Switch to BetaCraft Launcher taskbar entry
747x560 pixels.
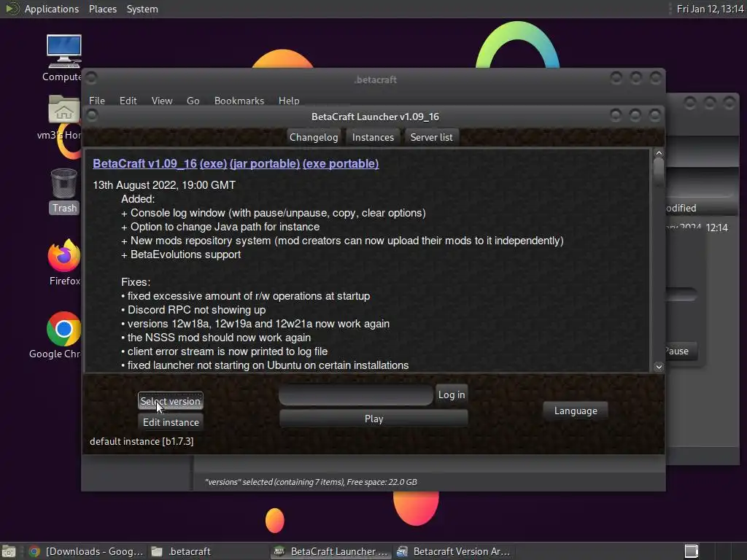click(x=332, y=551)
